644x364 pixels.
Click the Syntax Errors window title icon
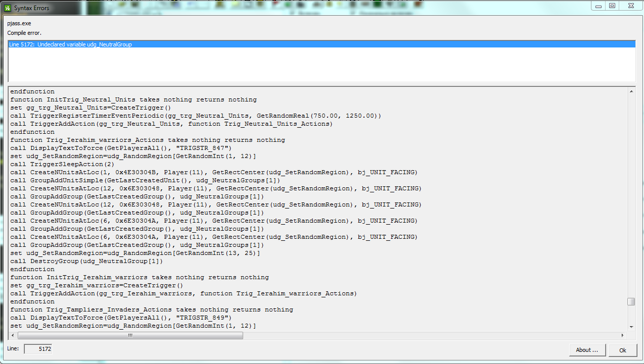(x=8, y=8)
